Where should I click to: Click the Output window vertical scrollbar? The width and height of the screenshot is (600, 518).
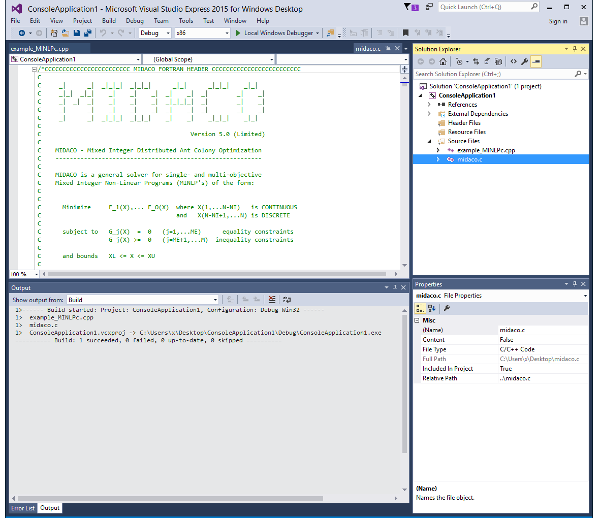point(404,383)
